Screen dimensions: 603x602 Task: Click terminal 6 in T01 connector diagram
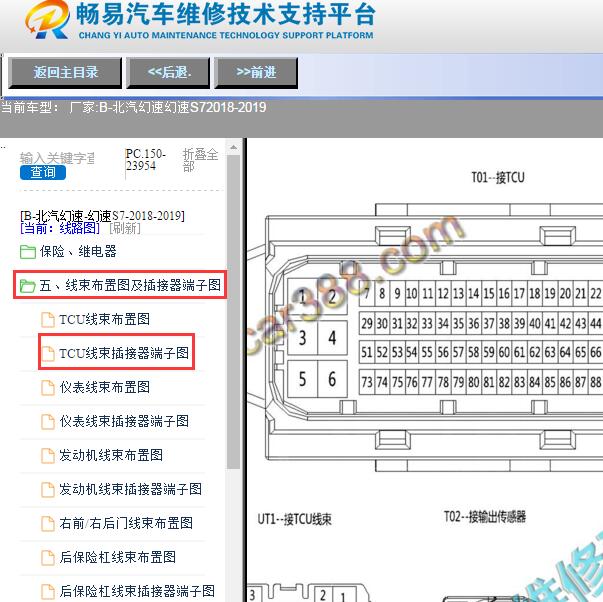tap(332, 379)
